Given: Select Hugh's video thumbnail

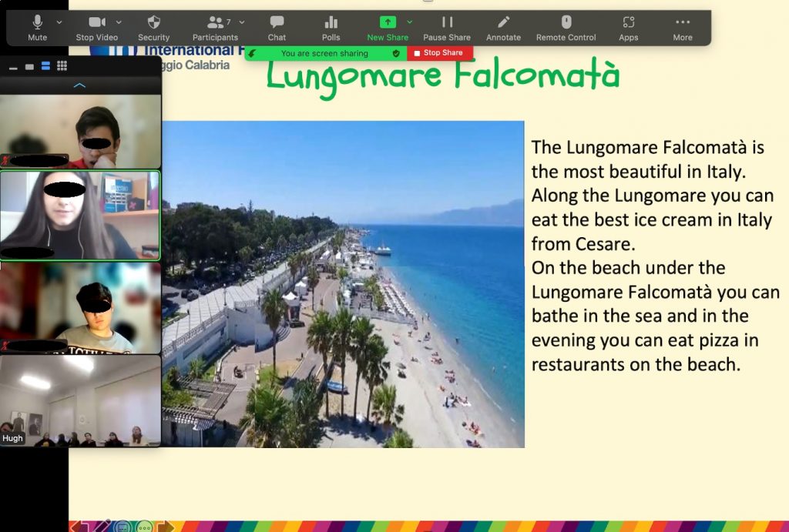Looking at the screenshot, I should [x=80, y=400].
